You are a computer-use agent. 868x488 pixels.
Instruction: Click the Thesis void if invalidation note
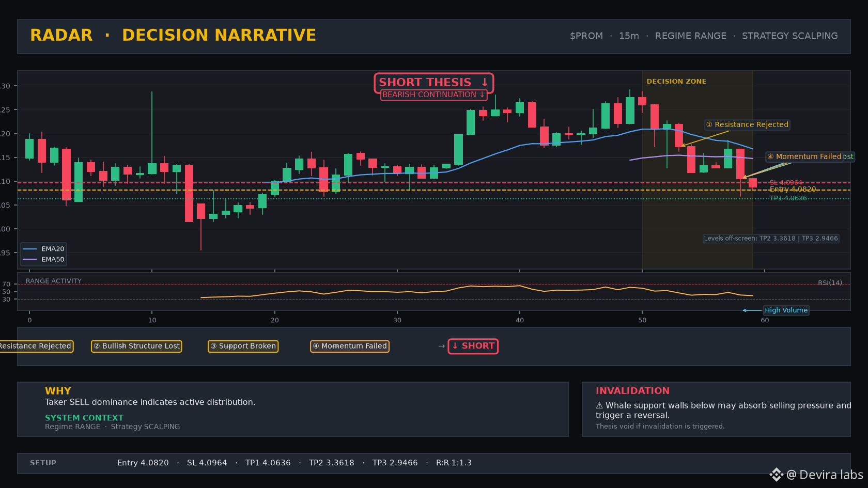coord(660,426)
